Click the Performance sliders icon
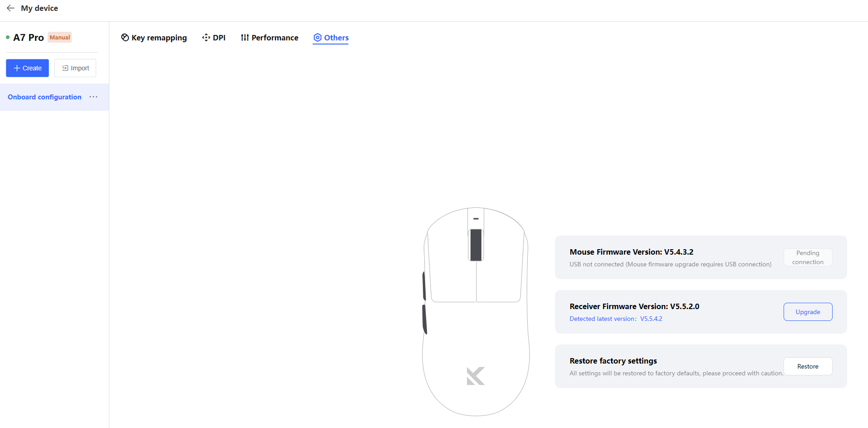 click(245, 38)
